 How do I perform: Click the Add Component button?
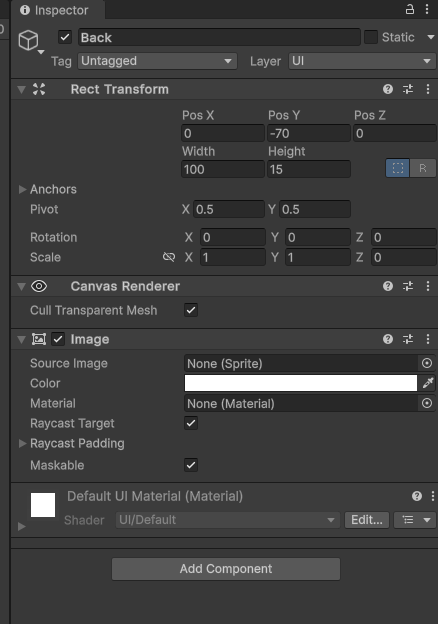pos(226,569)
